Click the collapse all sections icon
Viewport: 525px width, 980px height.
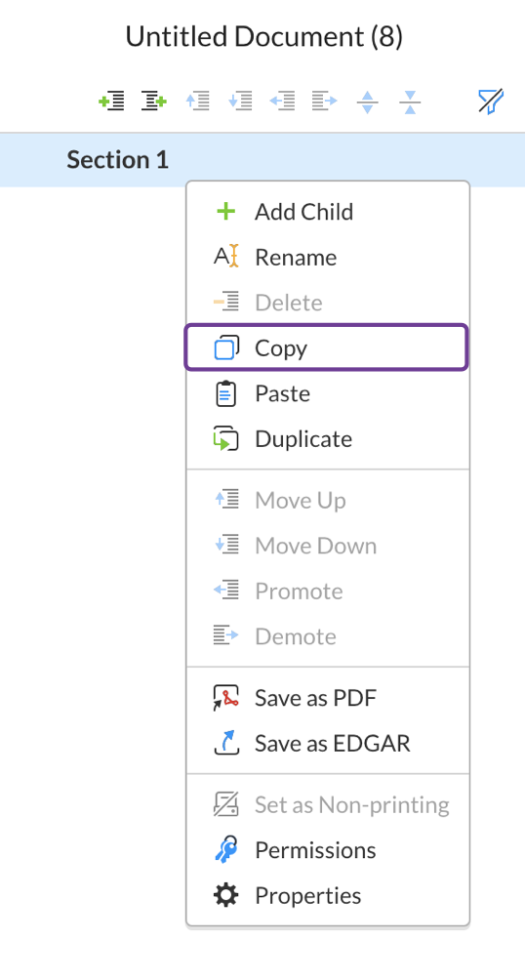click(410, 102)
